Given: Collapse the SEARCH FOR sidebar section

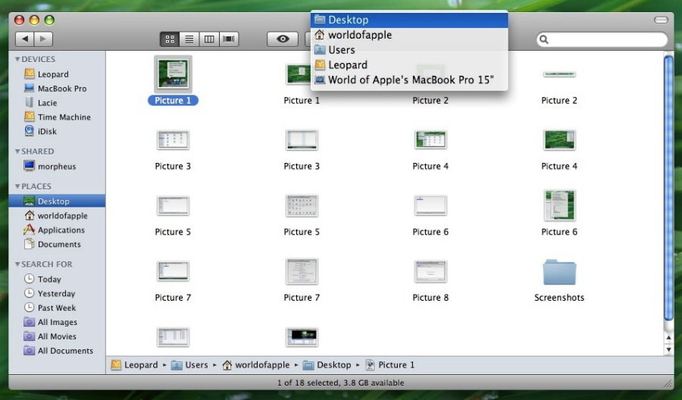Looking at the screenshot, I should pos(17,264).
